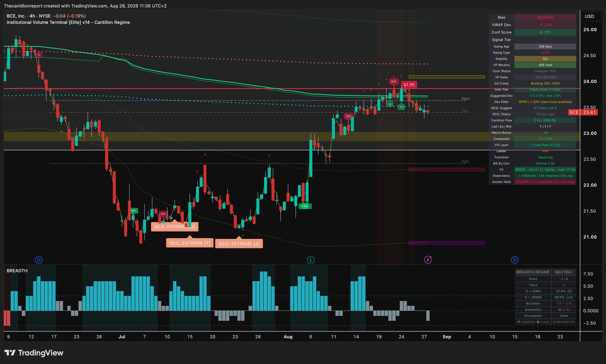Click the Swing Type value 'BEAR'
Viewport: 606px width, 364px height.
(545, 53)
